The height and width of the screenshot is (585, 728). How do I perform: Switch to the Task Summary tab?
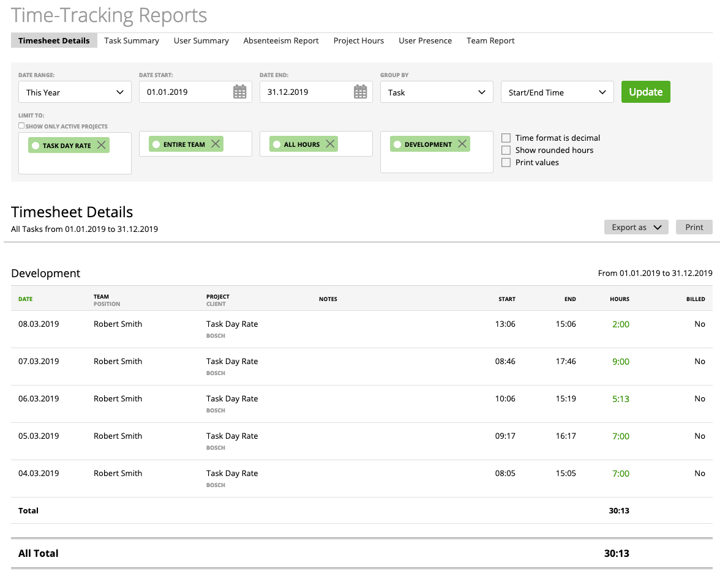(132, 40)
